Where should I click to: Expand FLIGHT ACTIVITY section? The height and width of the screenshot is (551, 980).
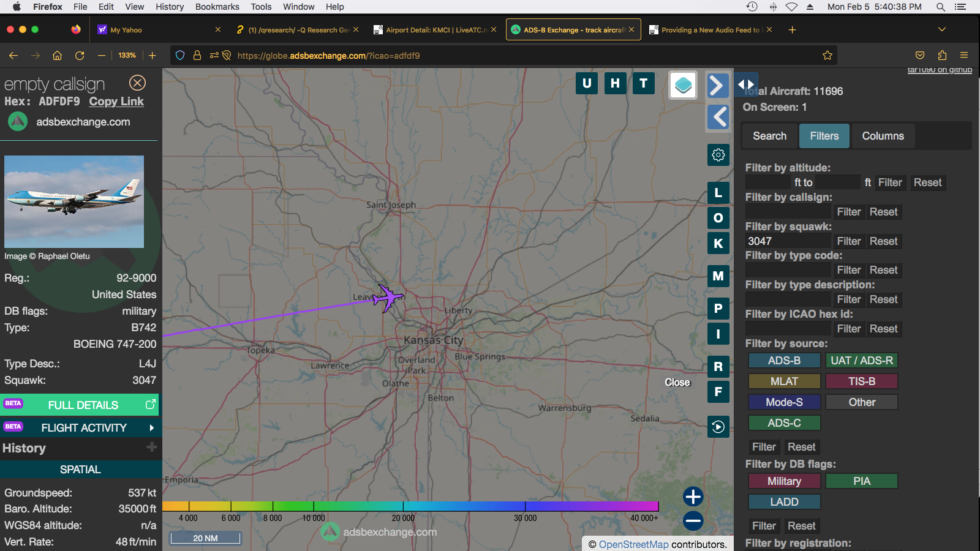[x=80, y=427]
